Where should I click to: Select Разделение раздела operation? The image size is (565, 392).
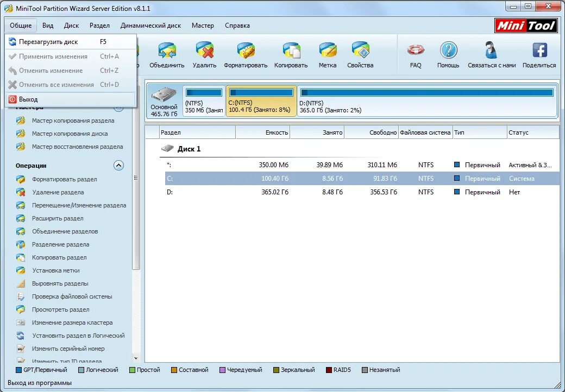pyautogui.click(x=60, y=244)
